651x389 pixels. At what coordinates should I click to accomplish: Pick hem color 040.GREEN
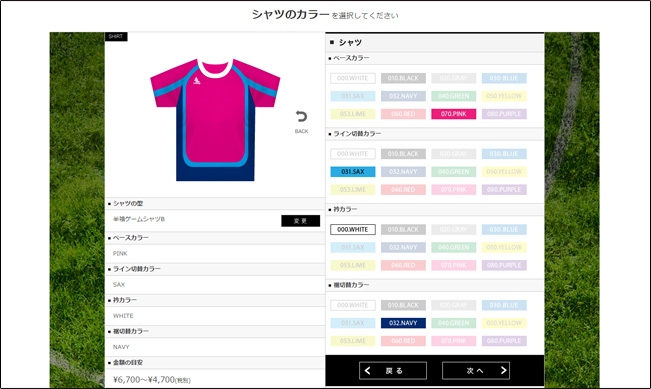point(454,323)
